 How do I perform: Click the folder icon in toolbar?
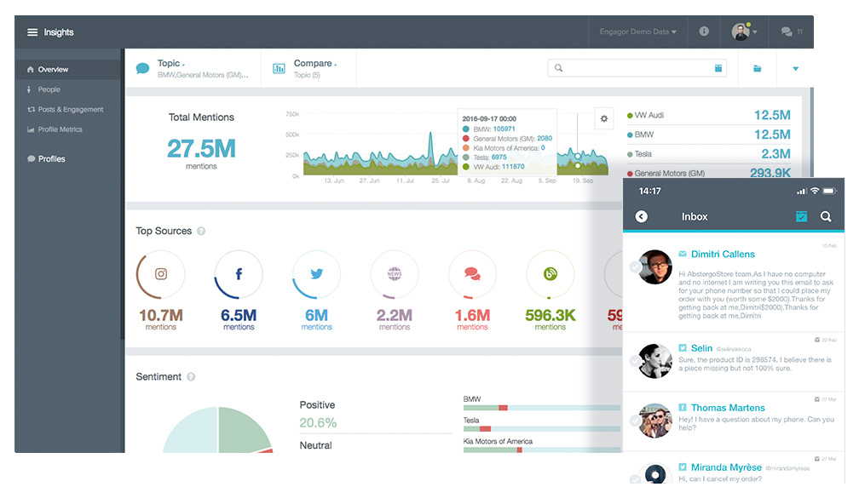(757, 68)
